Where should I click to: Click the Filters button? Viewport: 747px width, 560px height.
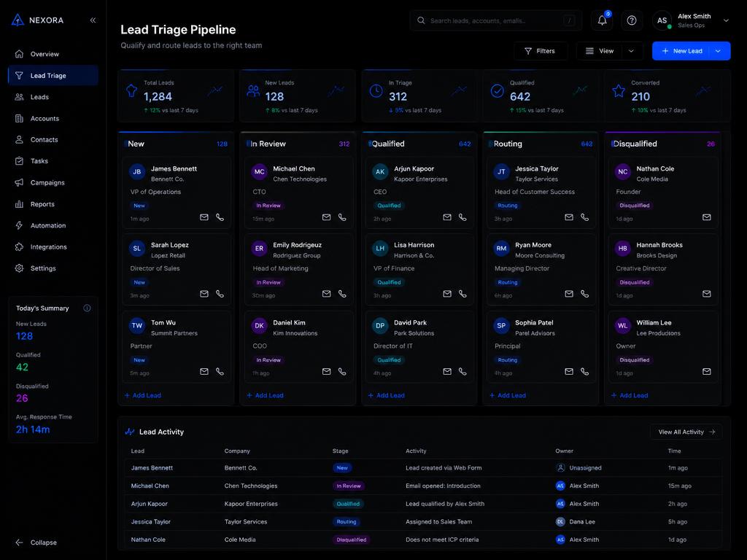pos(541,51)
